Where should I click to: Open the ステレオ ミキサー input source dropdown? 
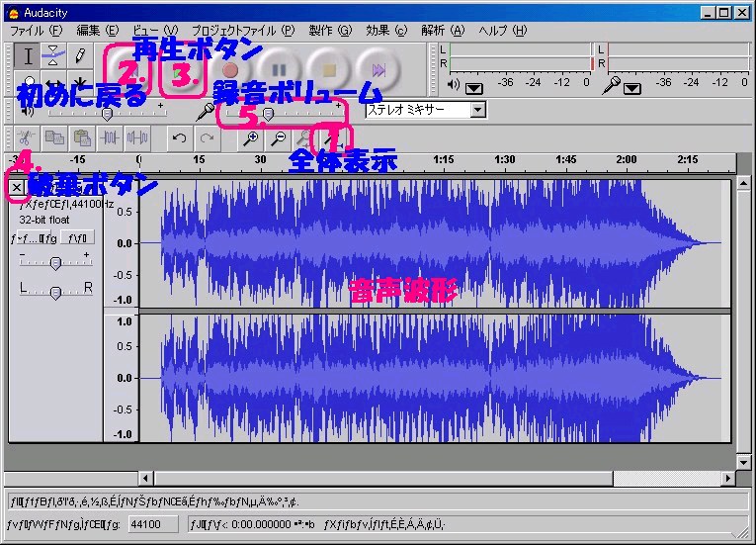[477, 110]
